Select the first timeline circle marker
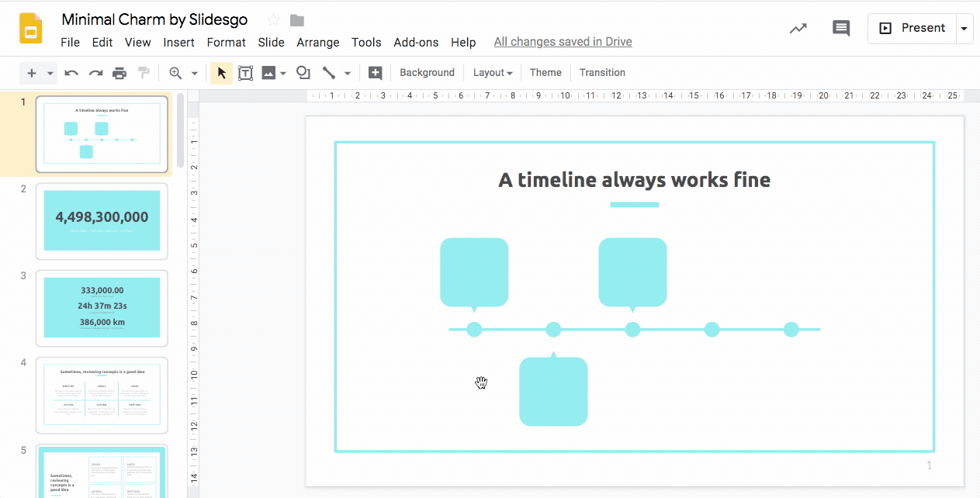Viewport: 980px width, 498px height. (474, 330)
